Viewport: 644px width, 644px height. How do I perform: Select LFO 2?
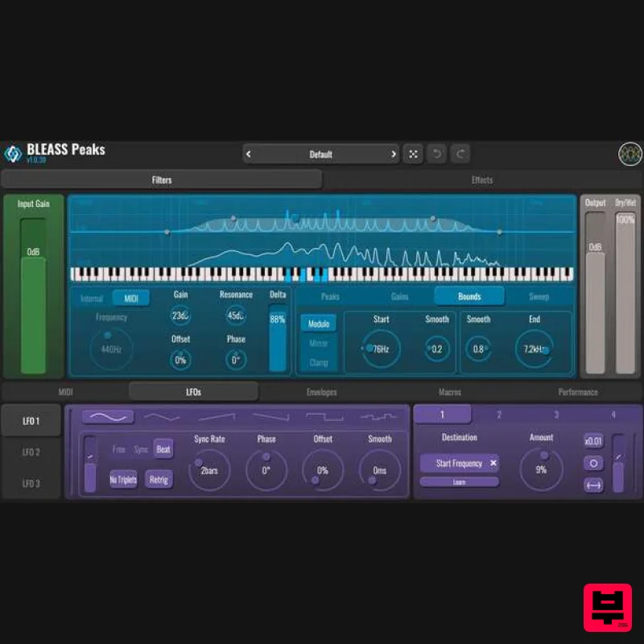click(x=31, y=452)
